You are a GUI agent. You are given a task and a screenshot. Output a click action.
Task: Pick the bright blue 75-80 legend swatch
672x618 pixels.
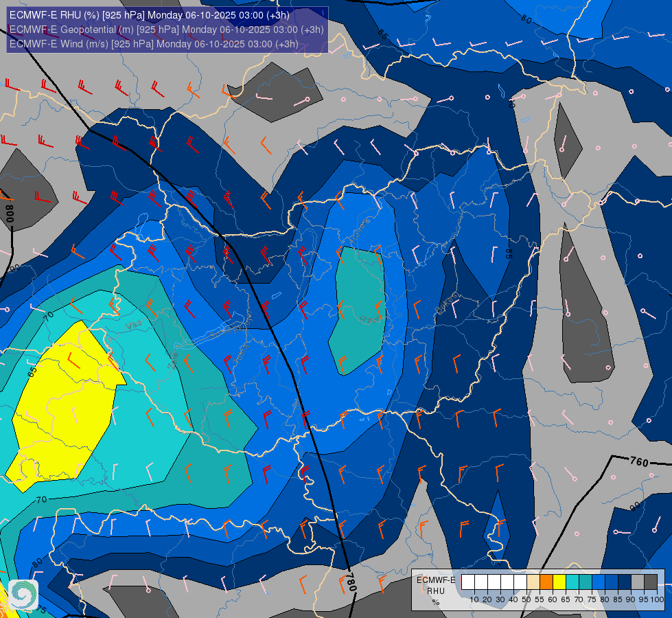pos(599,582)
